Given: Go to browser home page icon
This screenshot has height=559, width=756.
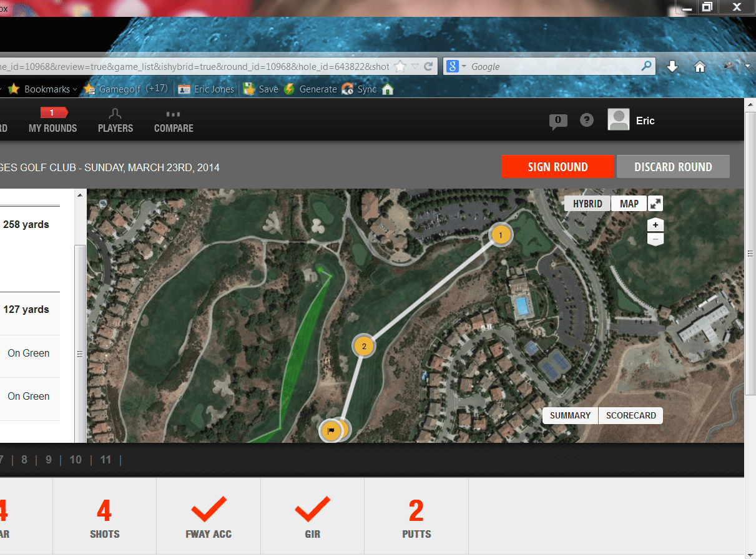Looking at the screenshot, I should pyautogui.click(x=700, y=67).
